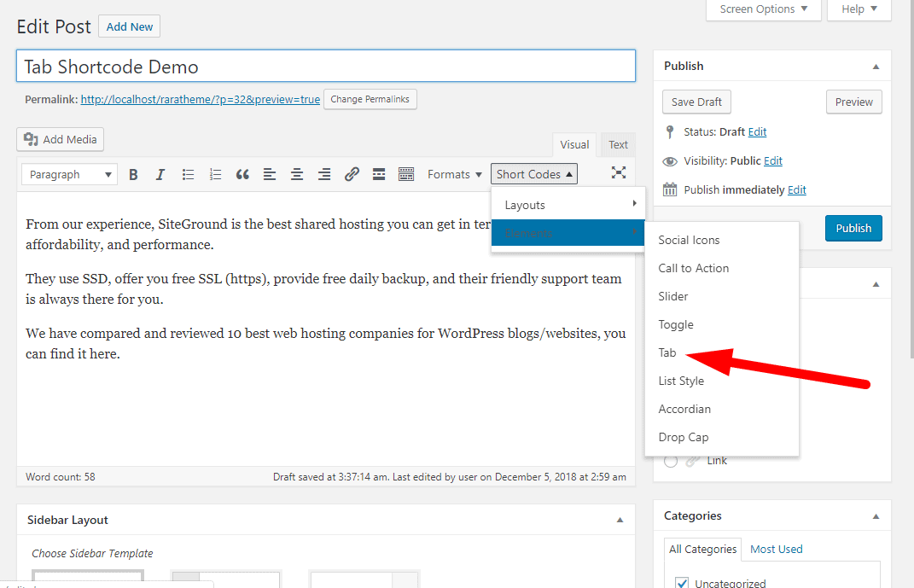Viewport: 914px width, 588px height.
Task: Edit the post Status
Action: (x=757, y=131)
